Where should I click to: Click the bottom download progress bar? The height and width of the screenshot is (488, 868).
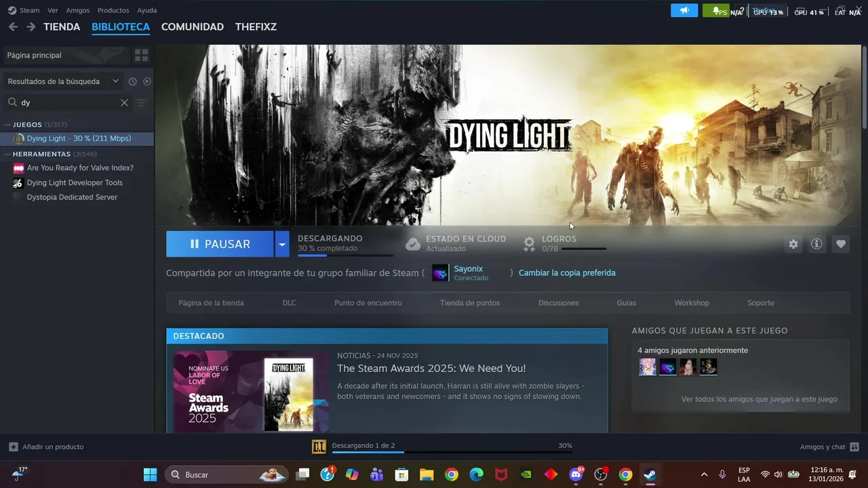(452, 452)
